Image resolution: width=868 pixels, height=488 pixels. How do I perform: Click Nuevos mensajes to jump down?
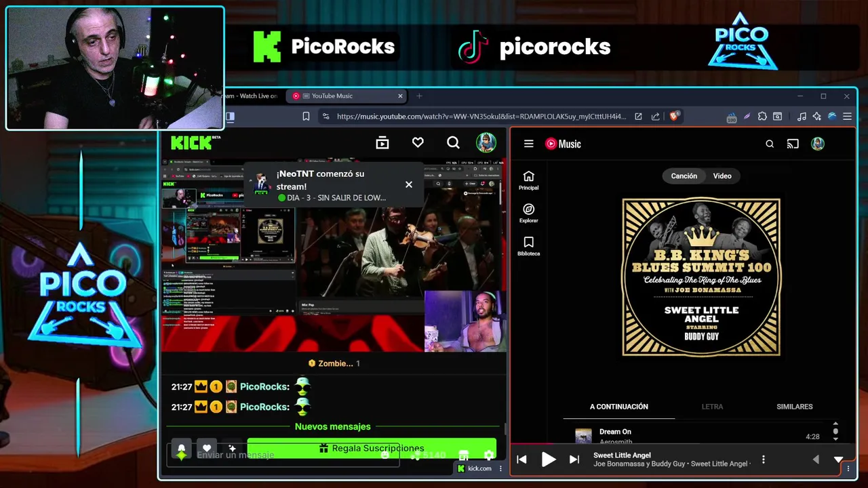click(x=333, y=426)
